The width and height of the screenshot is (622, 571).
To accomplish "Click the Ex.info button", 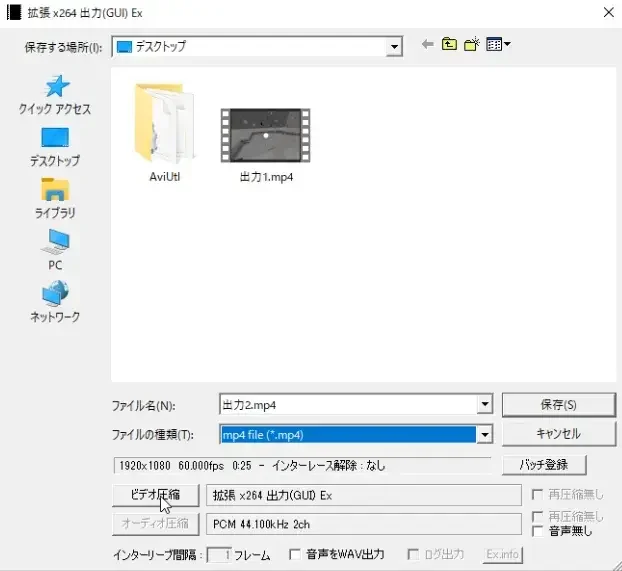I will pyautogui.click(x=503, y=554).
